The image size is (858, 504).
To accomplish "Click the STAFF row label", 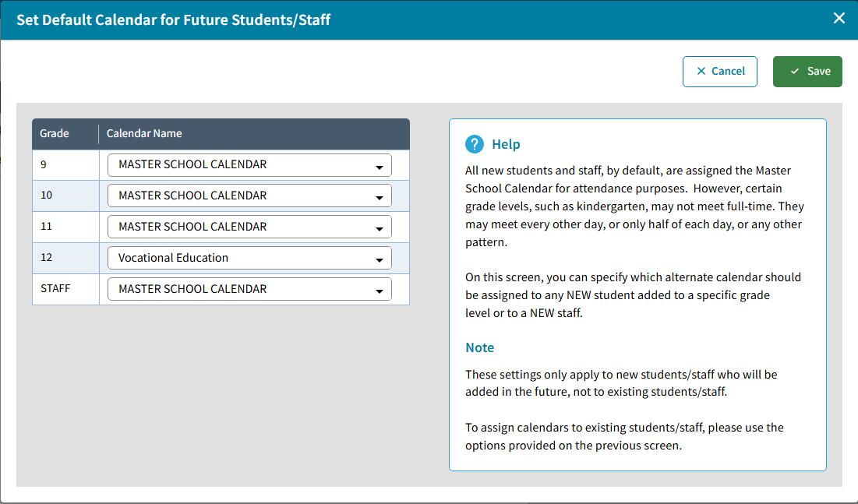I will (x=55, y=288).
